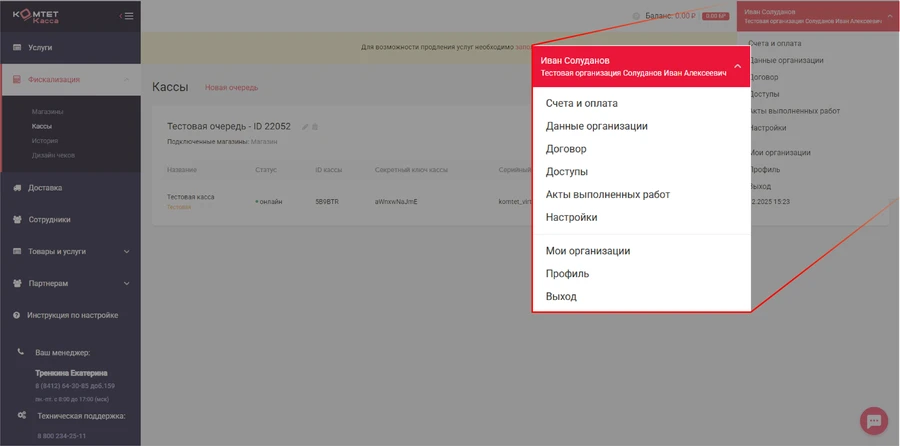Choose Выход to log out
The width and height of the screenshot is (900, 446).
pyautogui.click(x=561, y=296)
